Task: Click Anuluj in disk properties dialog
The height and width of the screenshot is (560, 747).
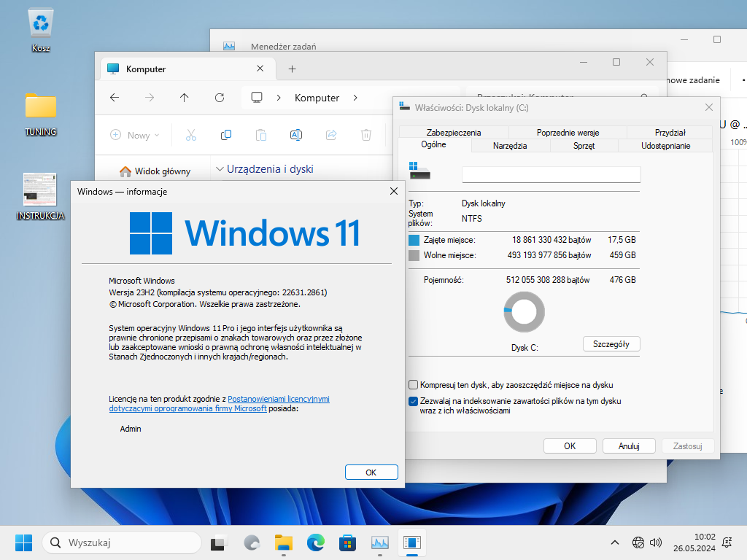Action: 629,446
